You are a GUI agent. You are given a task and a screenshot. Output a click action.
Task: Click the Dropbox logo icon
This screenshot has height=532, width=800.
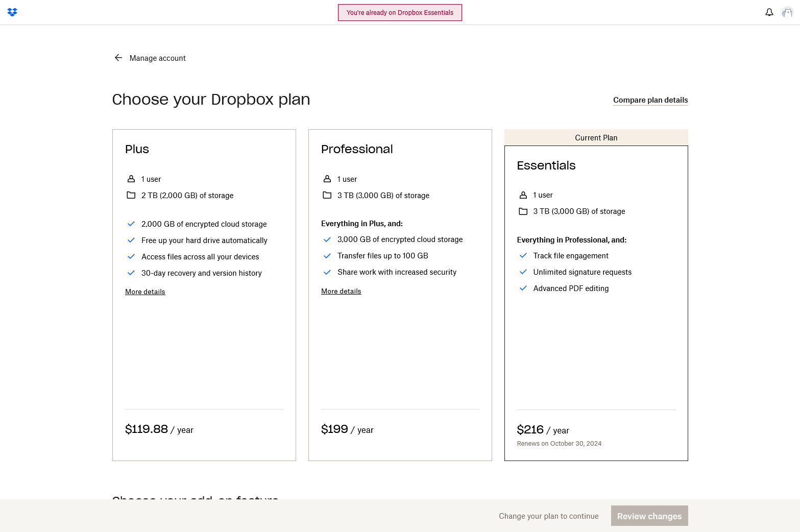tap(12, 12)
